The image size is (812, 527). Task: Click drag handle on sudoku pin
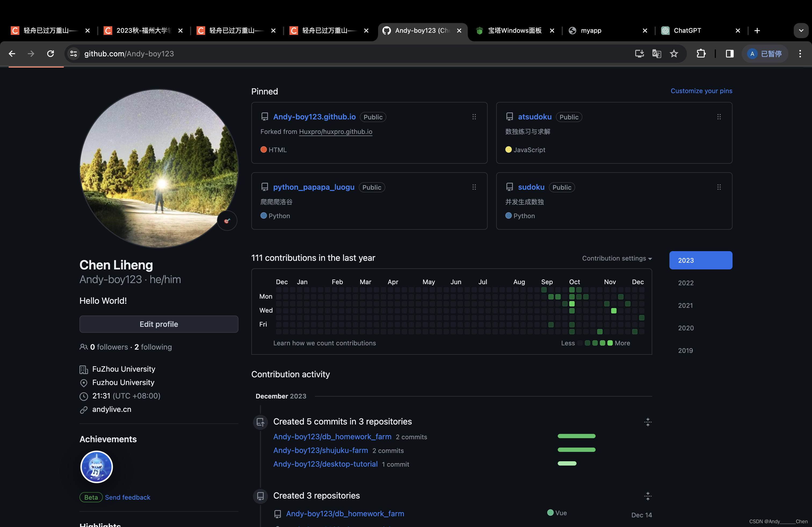[719, 187]
